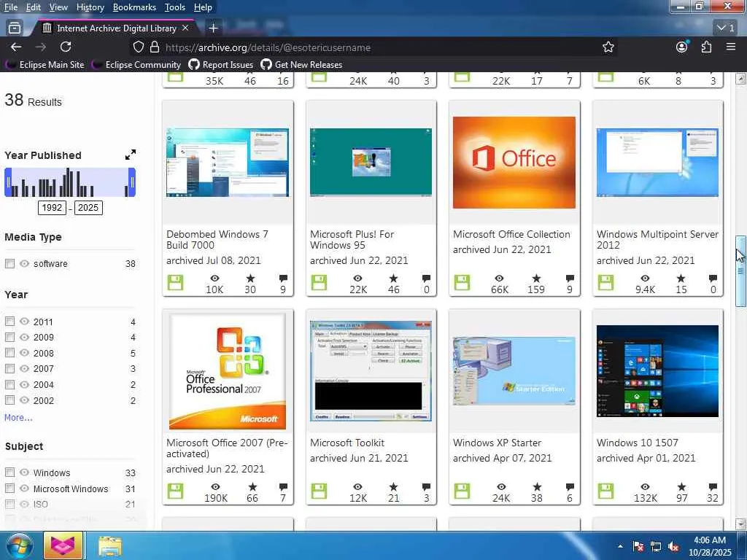This screenshot has width=747, height=560.
Task: Check the 2011 year filter checkbox
Action: pyautogui.click(x=9, y=321)
